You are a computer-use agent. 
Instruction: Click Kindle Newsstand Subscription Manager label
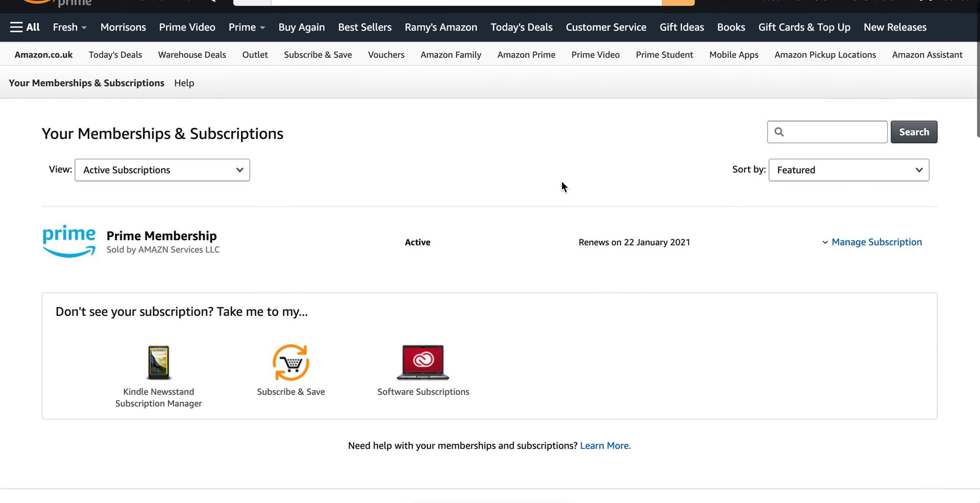click(x=159, y=397)
